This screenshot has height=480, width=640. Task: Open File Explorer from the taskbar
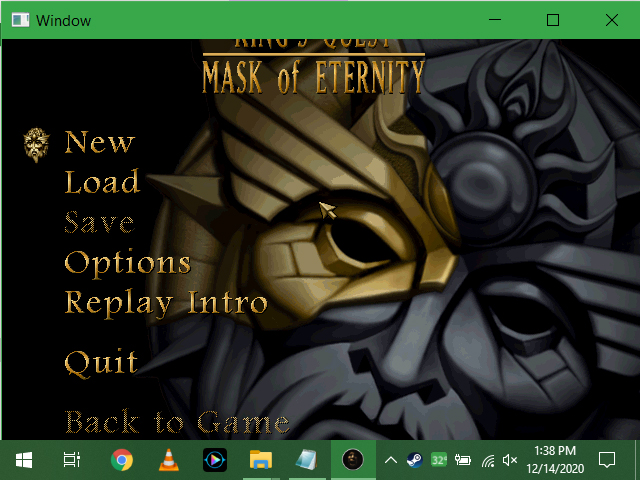coord(261,460)
